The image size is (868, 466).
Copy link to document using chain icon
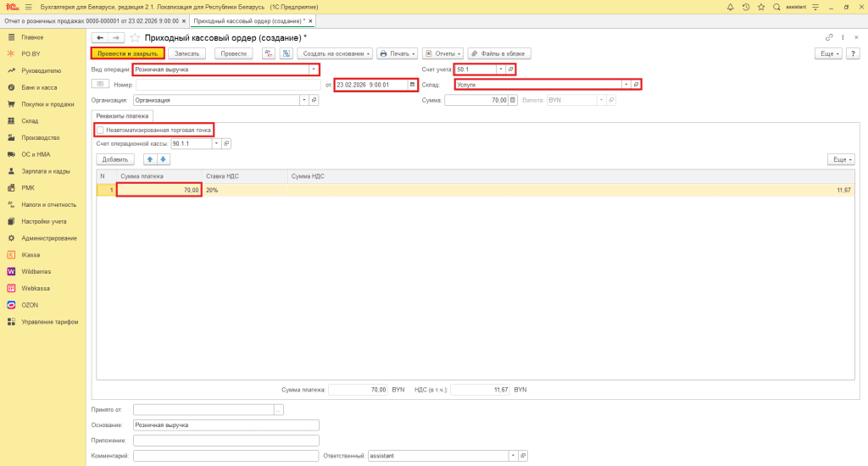coord(829,38)
